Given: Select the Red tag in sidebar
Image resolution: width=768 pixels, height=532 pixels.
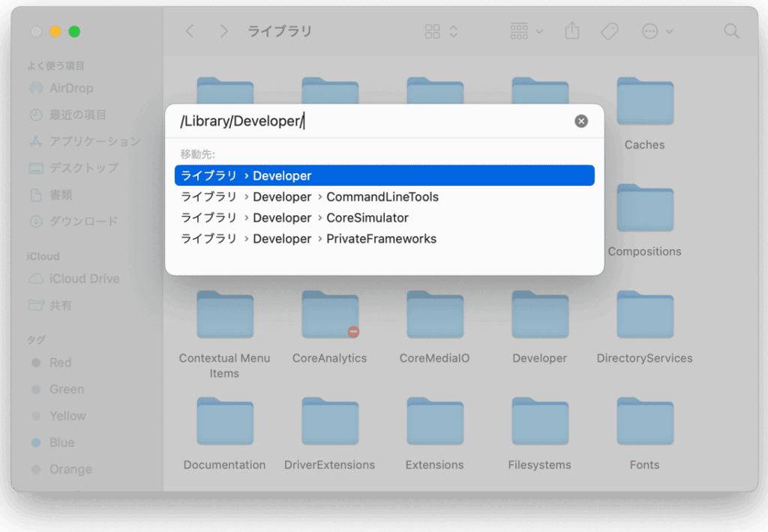Looking at the screenshot, I should coord(60,363).
